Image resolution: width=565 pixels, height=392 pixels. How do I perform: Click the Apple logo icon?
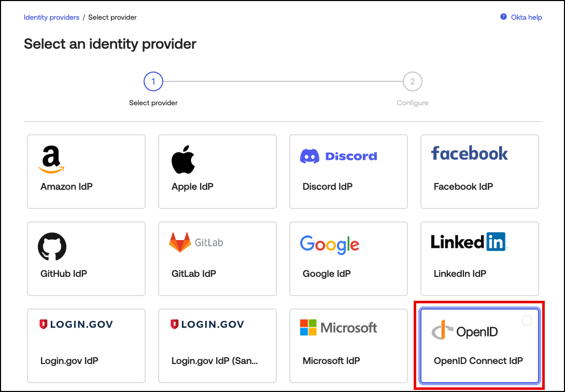pos(182,159)
